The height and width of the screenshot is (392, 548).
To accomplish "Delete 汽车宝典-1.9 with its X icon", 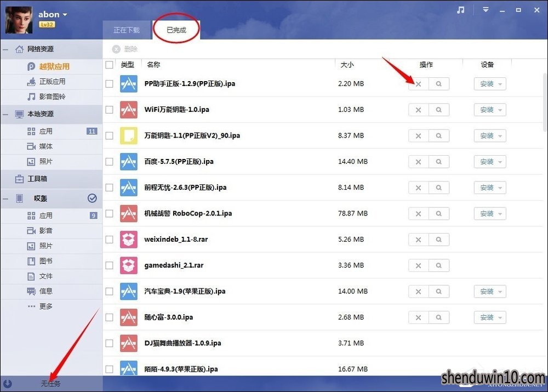I will (x=418, y=291).
